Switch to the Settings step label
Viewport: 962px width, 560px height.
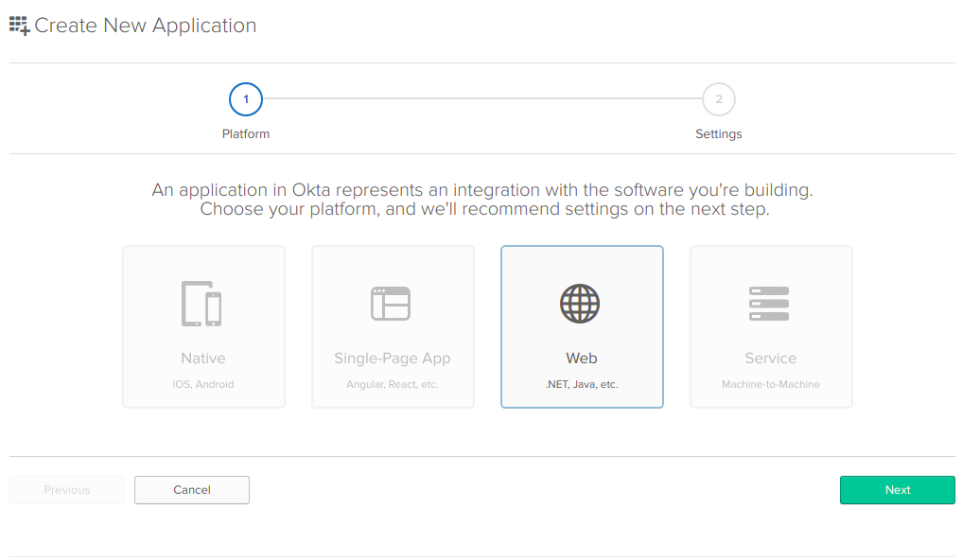(x=719, y=134)
